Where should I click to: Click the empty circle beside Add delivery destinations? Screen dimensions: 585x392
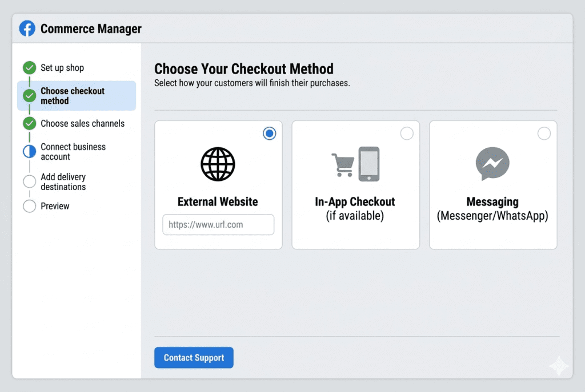(30, 181)
